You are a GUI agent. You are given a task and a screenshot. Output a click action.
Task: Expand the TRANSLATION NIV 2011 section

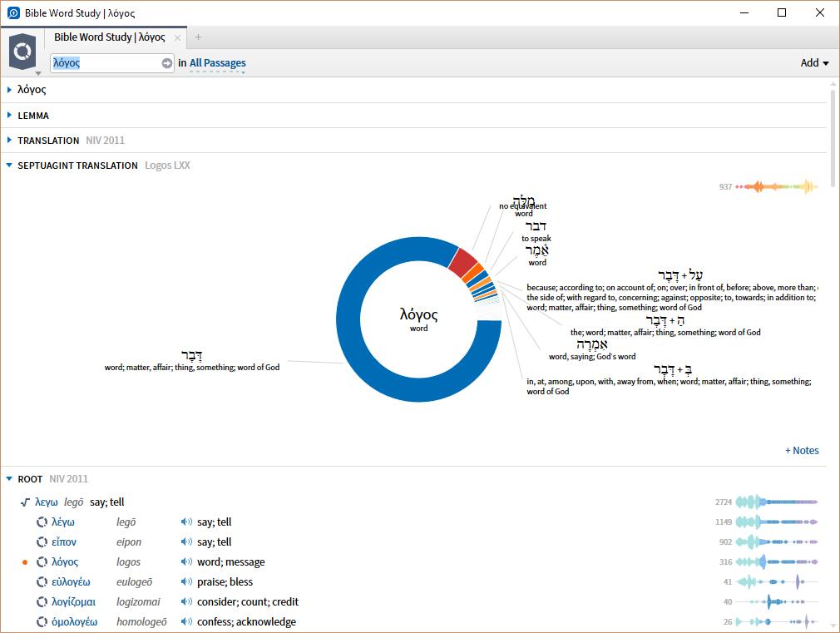click(9, 140)
